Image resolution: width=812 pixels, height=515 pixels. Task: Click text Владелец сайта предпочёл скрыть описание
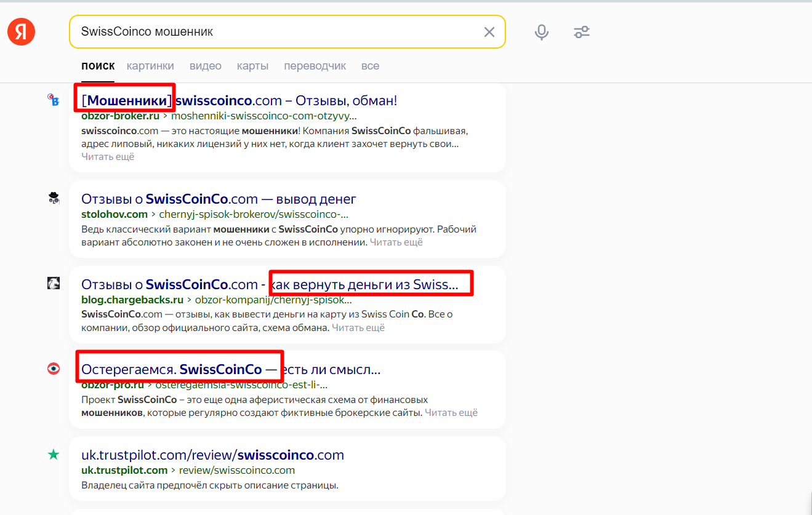[210, 485]
